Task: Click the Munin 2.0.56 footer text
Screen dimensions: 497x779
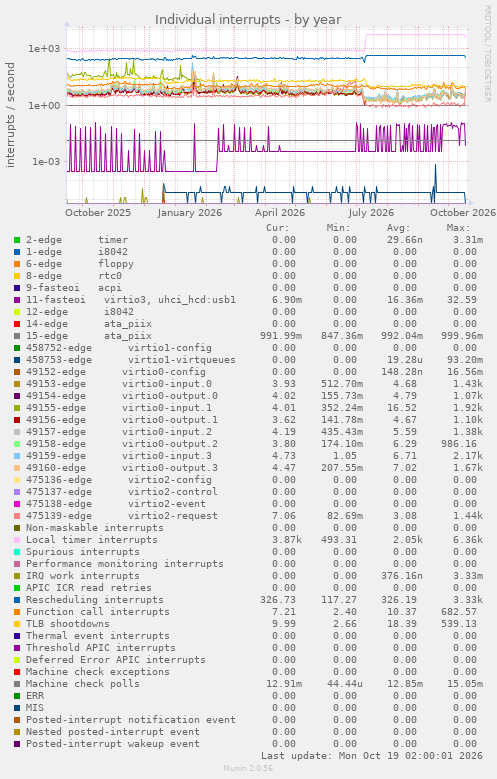Action: 248,769
